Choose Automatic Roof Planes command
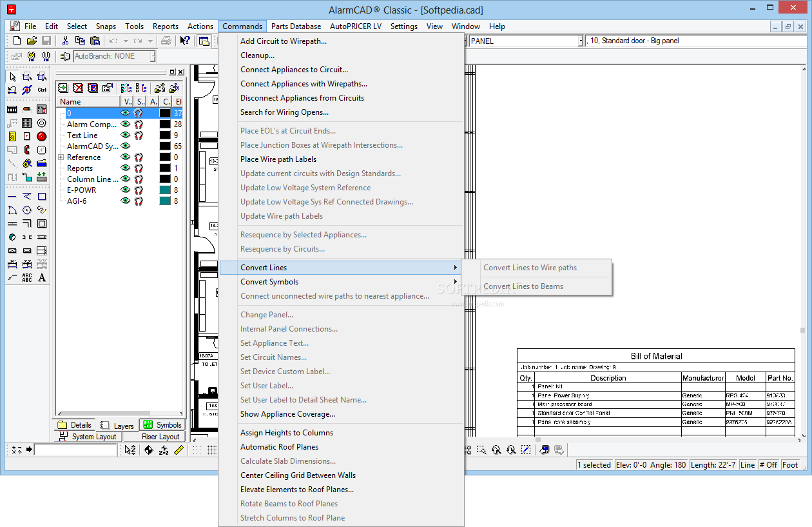Image resolution: width=812 pixels, height=527 pixels. click(x=279, y=447)
